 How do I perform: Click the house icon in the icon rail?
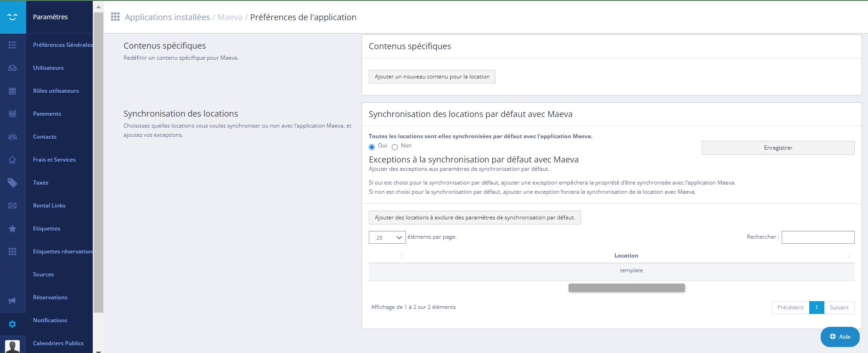click(x=12, y=160)
